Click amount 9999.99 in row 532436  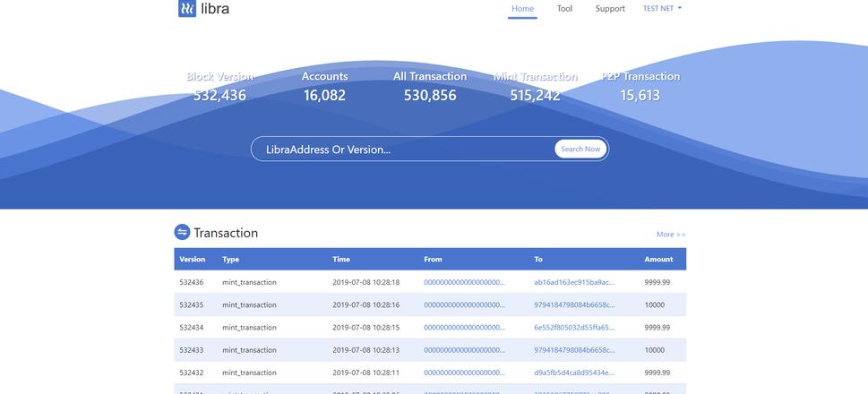tap(657, 282)
